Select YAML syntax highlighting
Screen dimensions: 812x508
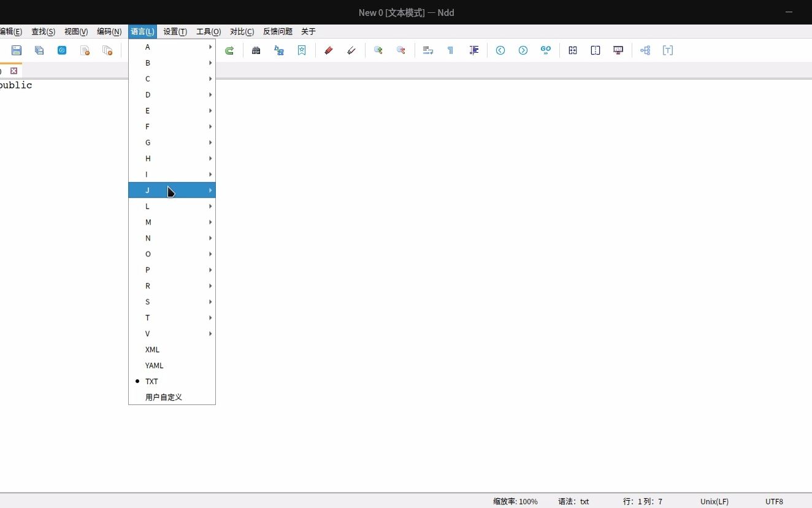(x=154, y=365)
